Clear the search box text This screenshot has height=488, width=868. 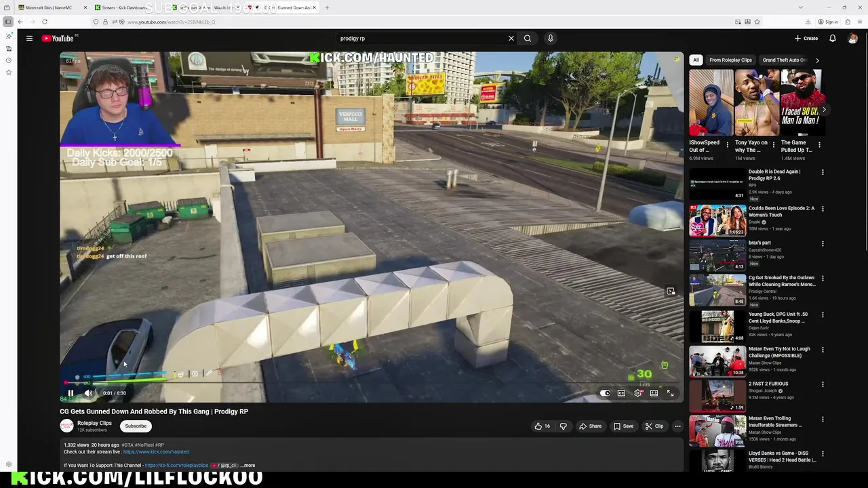(511, 39)
